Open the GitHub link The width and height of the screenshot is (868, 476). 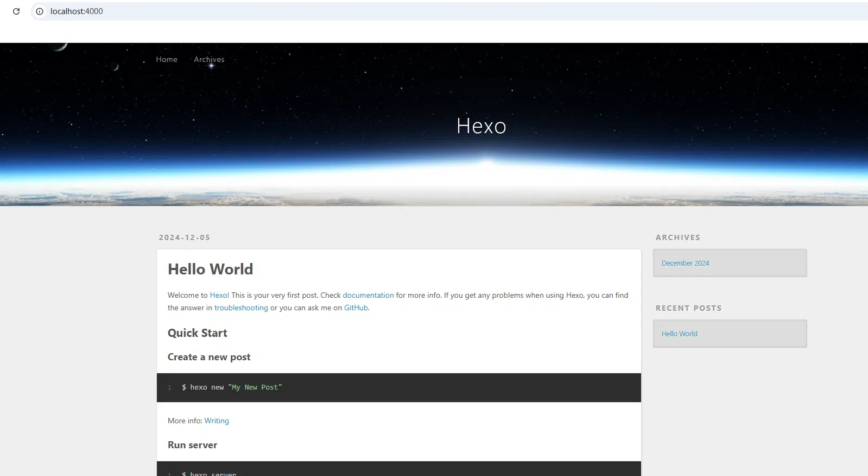pos(356,308)
